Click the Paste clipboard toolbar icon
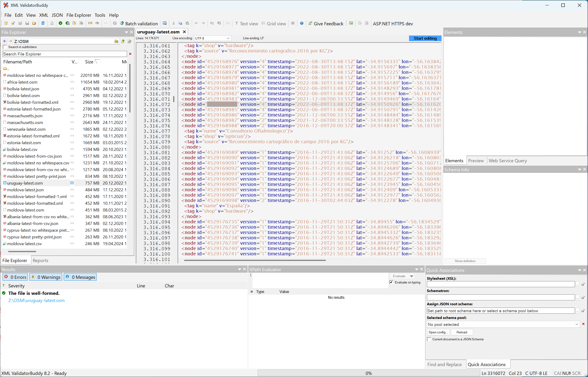 [187, 23]
